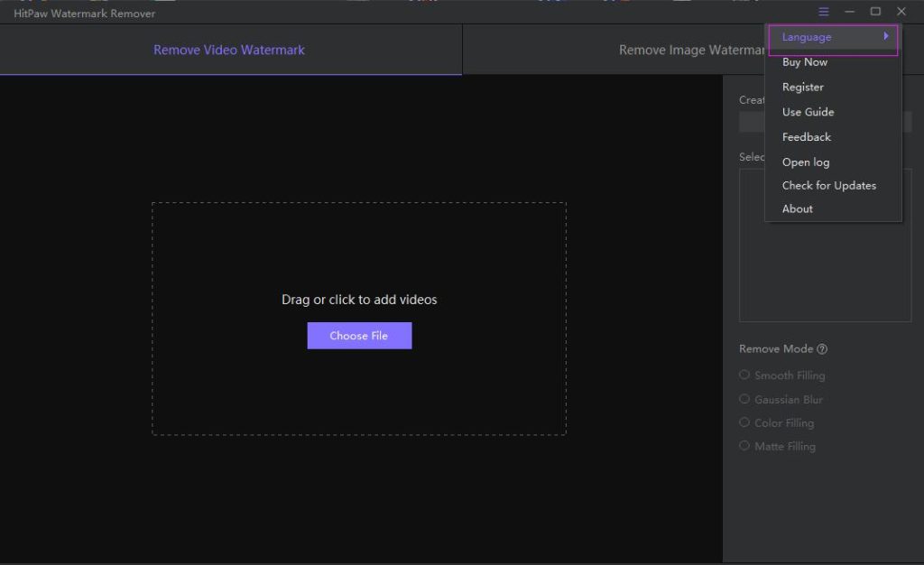The width and height of the screenshot is (924, 565).
Task: Minimize the HitPaw window
Action: pyautogui.click(x=849, y=12)
